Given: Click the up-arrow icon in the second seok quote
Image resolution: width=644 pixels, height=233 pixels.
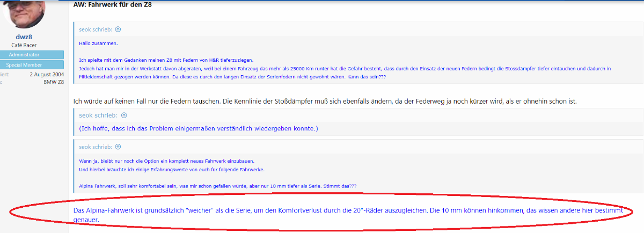Looking at the screenshot, I should pyautogui.click(x=124, y=115).
